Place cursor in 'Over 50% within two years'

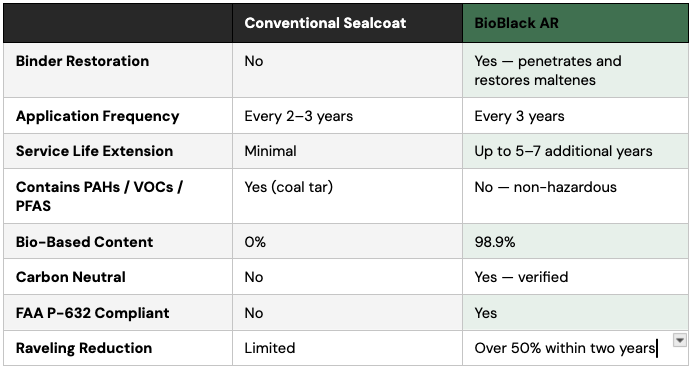click(x=564, y=348)
